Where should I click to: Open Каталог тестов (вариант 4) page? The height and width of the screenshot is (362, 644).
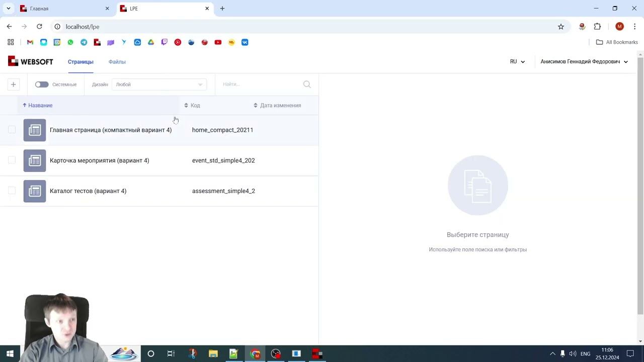[x=88, y=191]
